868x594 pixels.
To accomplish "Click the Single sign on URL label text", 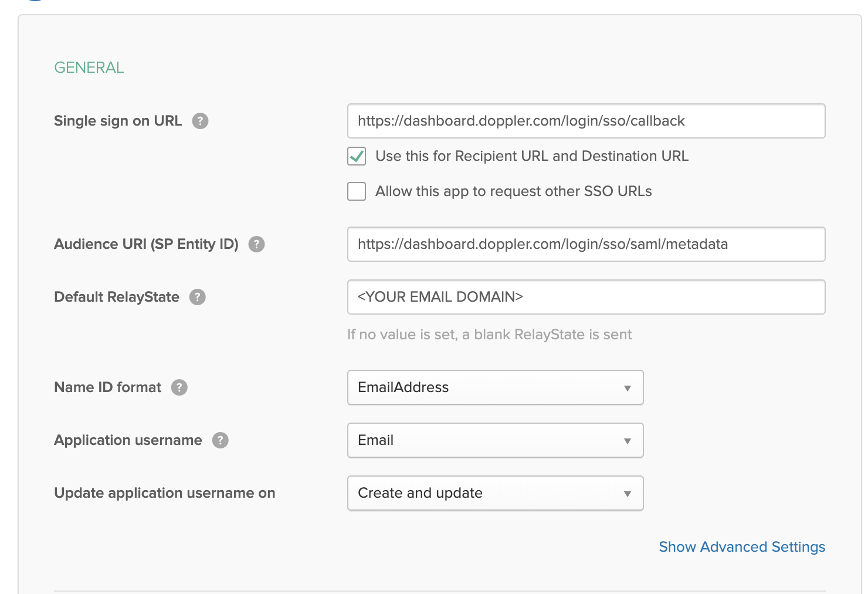I will coord(118,121).
